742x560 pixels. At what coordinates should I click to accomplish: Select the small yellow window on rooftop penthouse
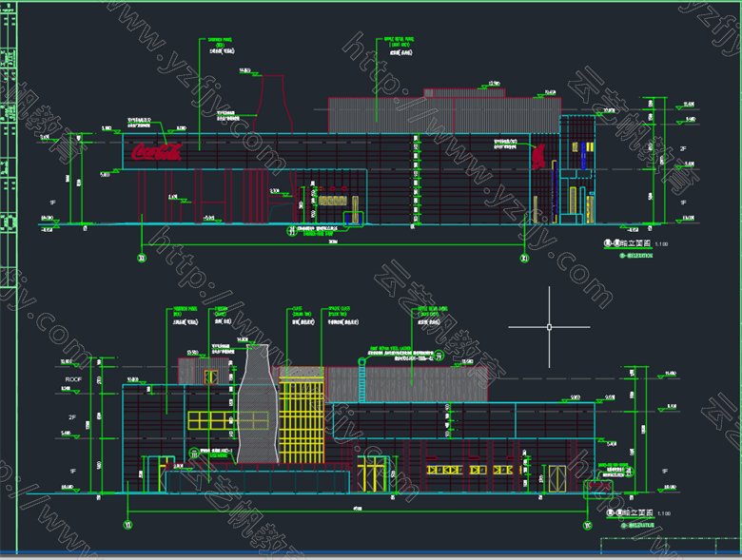[x=211, y=377]
